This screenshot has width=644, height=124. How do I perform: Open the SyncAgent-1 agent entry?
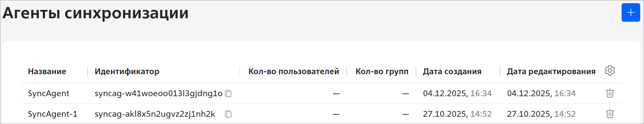pyautogui.click(x=53, y=114)
